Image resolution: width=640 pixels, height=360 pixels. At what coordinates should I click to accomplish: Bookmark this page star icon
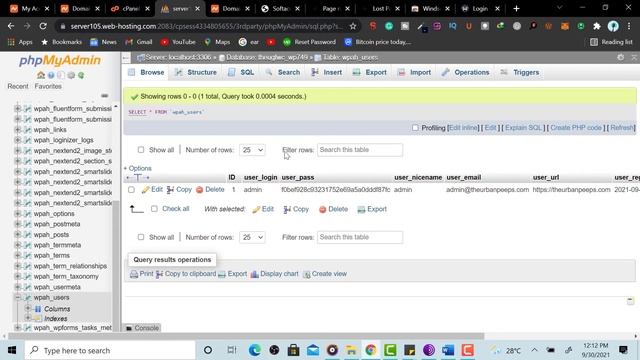(353, 26)
